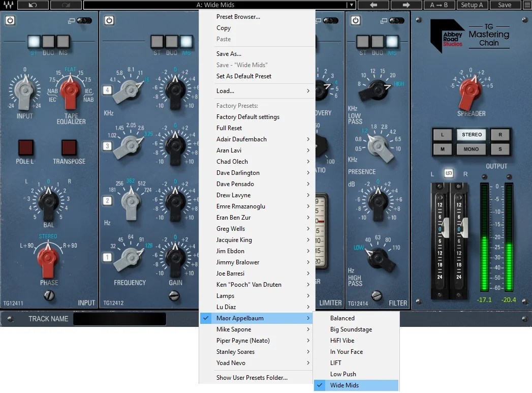Image resolution: width=532 pixels, height=393 pixels.
Task: Expand the Dave Pensado presets submenu
Action: click(235, 184)
